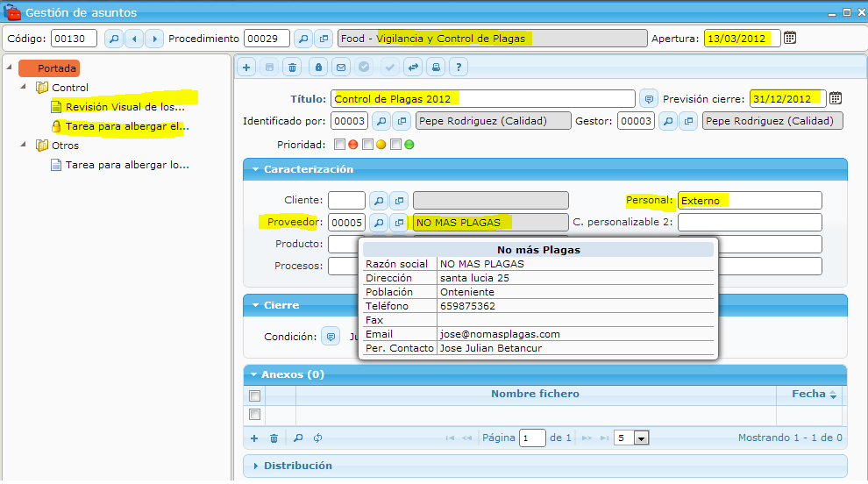Screen dimensions: 868x484
Task: Select the Control folder in the tree
Action: pyautogui.click(x=70, y=88)
